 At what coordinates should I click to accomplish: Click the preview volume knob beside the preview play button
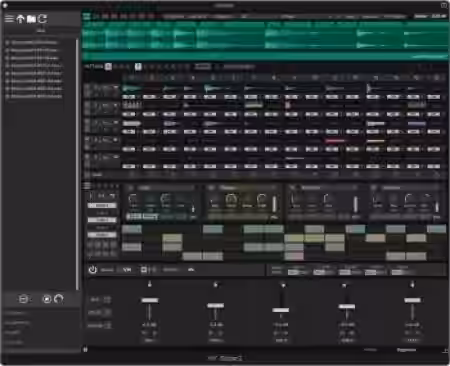click(59, 299)
